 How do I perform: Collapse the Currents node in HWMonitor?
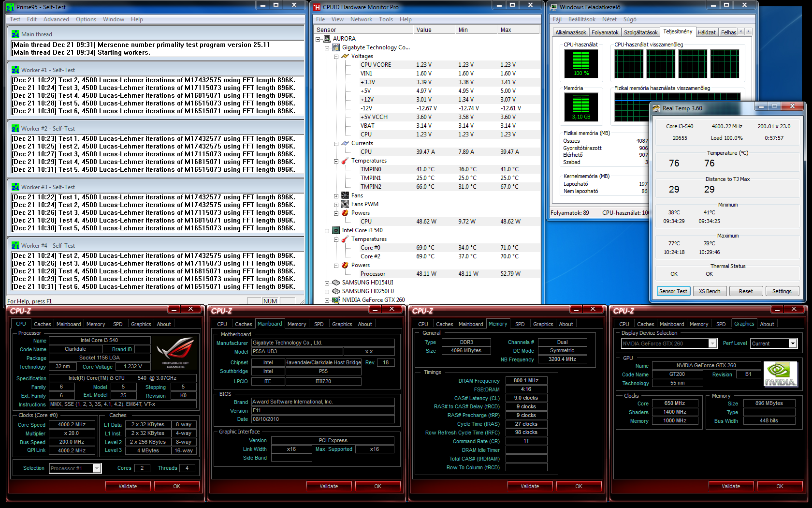coord(336,144)
